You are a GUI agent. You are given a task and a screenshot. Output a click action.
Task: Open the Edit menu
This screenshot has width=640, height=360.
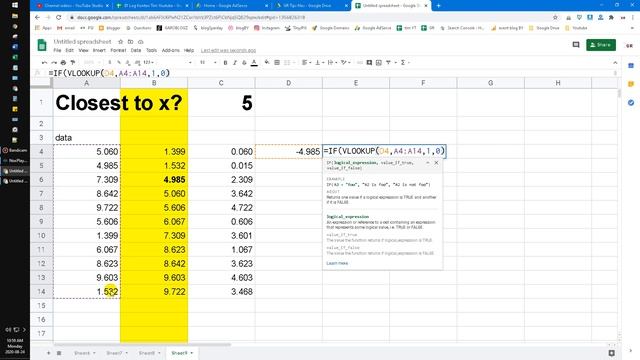(x=70, y=50)
